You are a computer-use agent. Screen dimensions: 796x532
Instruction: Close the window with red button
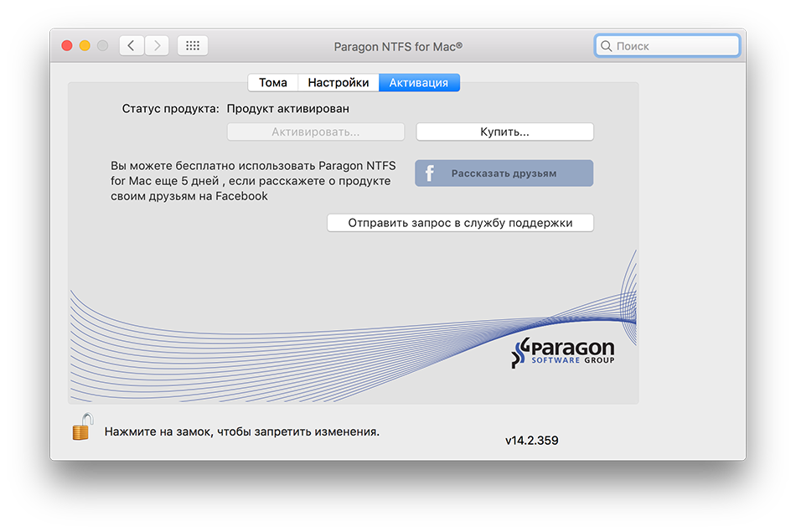(x=67, y=46)
